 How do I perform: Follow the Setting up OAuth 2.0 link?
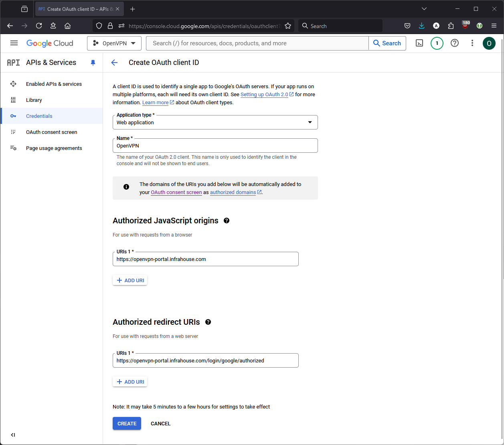click(267, 95)
